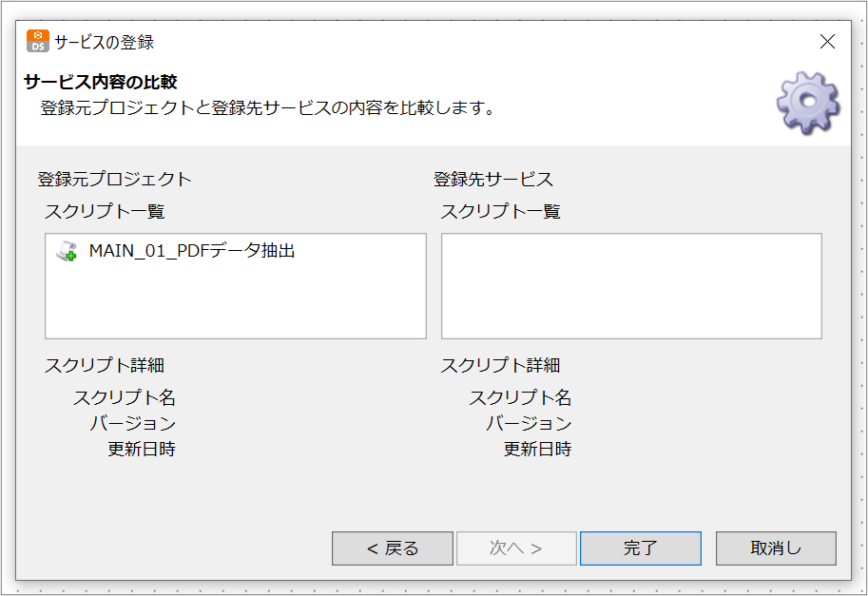Go back with the 戻る button
Image resolution: width=868 pixels, height=596 pixels.
pos(393,548)
